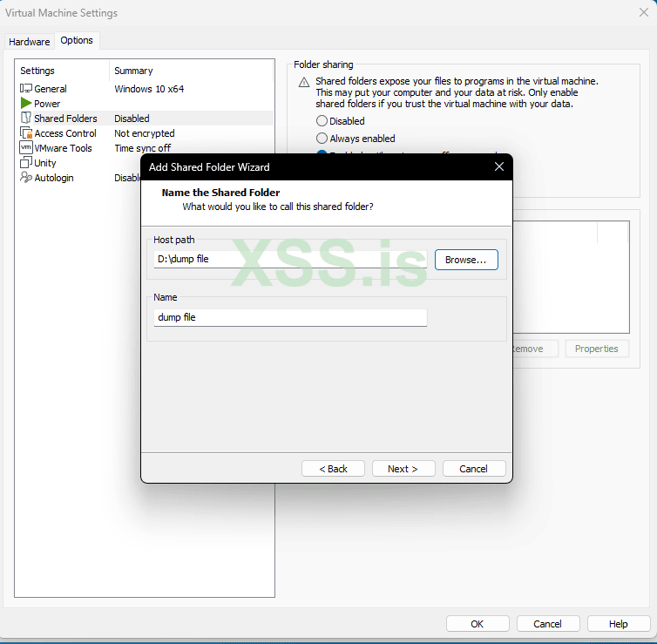This screenshot has width=657, height=644.
Task: Select the Unity settings row
Action: pyautogui.click(x=78, y=163)
